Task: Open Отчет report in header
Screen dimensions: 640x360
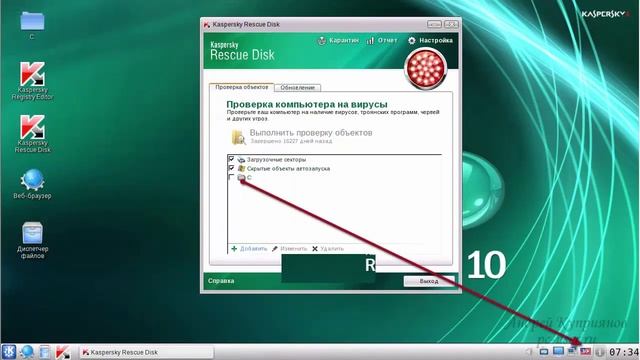Action: point(382,40)
